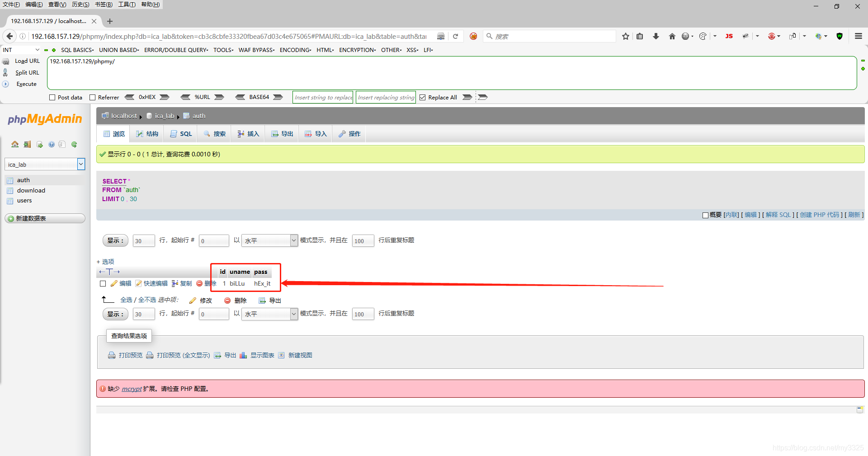This screenshot has height=456, width=868.
Task: Focus the 'Insert string to replace' field
Action: pyautogui.click(x=323, y=97)
